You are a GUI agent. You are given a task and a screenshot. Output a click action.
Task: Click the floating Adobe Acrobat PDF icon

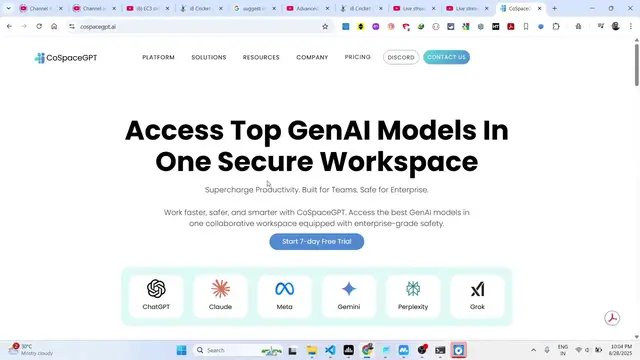click(x=612, y=318)
